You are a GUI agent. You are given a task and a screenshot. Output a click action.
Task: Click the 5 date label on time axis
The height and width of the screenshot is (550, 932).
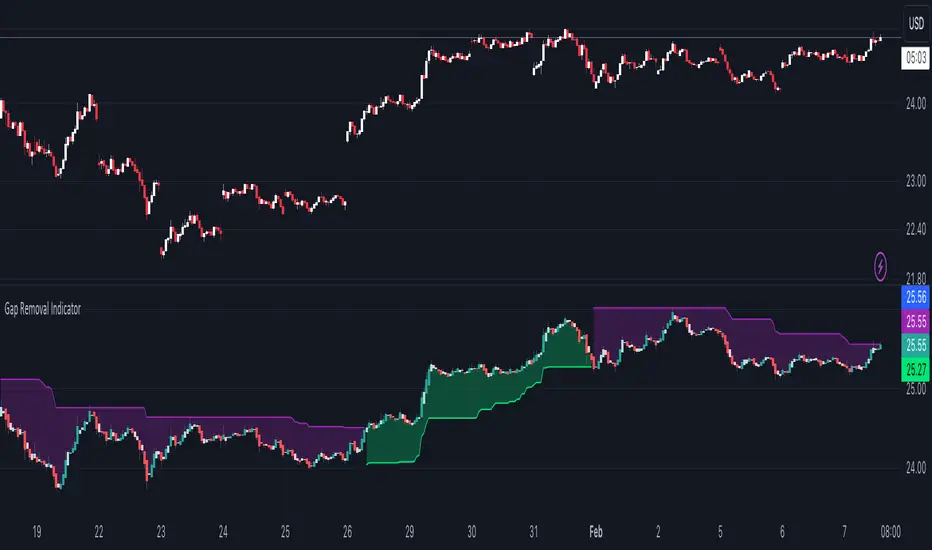click(x=720, y=532)
